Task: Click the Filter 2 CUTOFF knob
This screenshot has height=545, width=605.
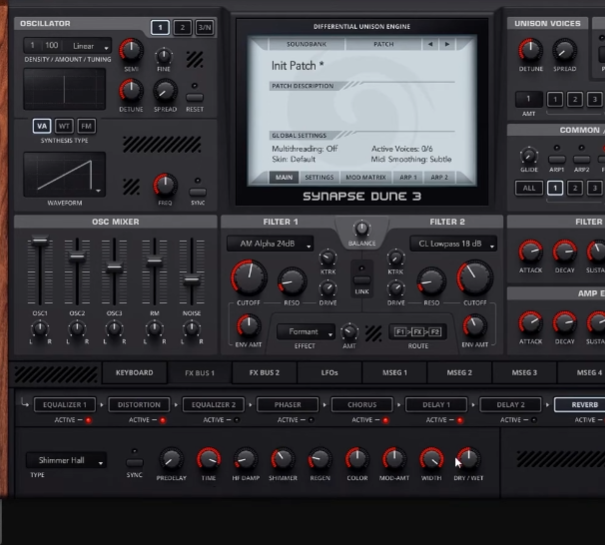Action: 475,278
